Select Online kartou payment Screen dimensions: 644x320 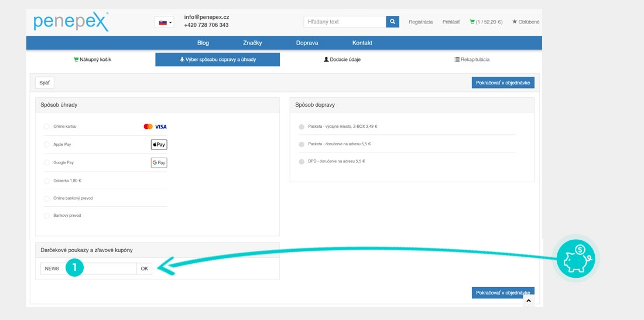click(47, 126)
